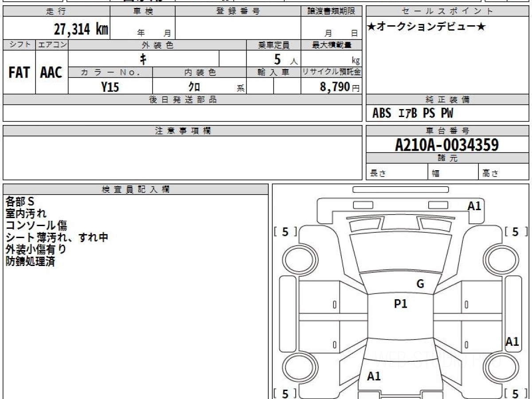This screenshot has height=399, width=532.
Task: Select the recycle deposit 8,790円
Action: coord(340,87)
